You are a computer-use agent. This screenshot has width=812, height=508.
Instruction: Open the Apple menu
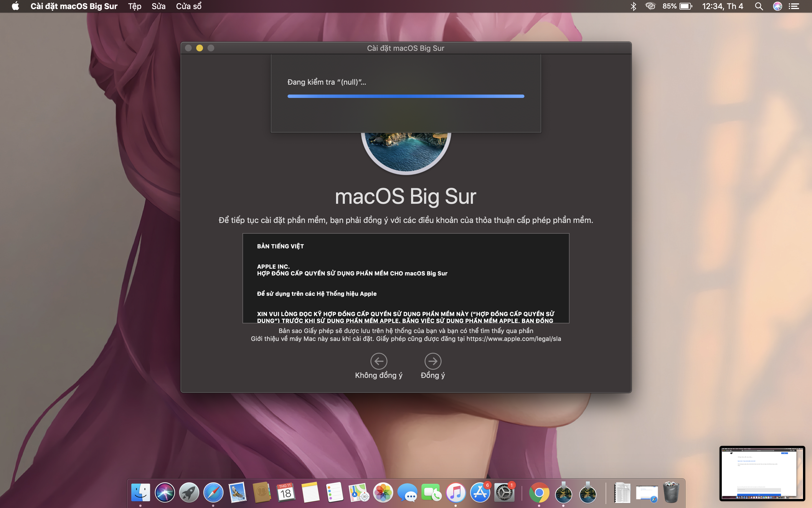coord(15,6)
